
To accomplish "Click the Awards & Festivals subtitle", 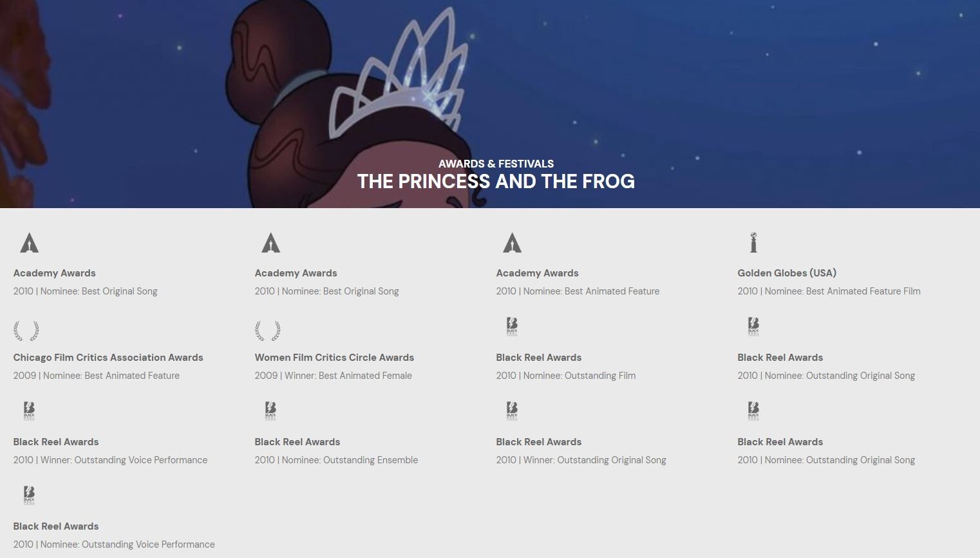I will click(x=496, y=164).
